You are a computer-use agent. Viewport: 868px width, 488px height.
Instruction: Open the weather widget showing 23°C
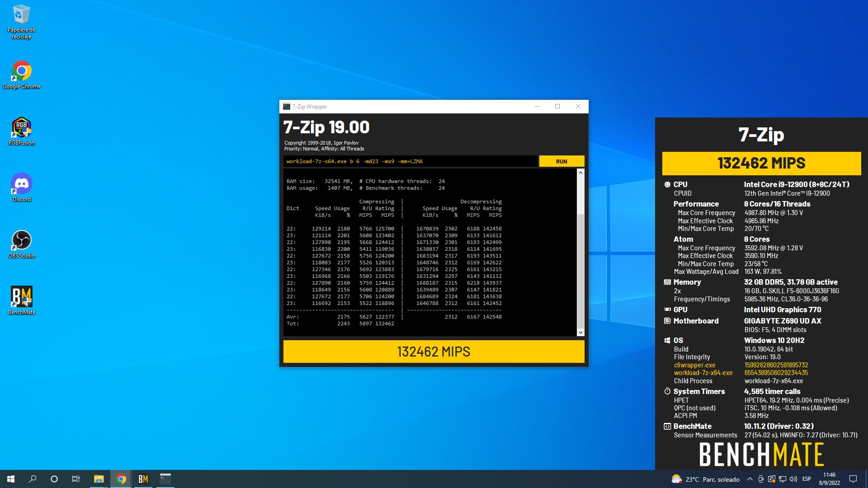tap(706, 479)
